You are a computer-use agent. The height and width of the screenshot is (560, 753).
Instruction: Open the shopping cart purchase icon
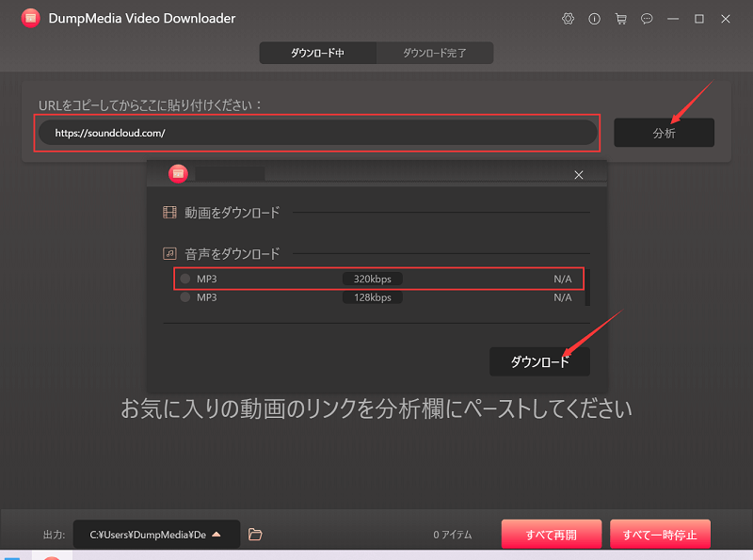click(620, 19)
